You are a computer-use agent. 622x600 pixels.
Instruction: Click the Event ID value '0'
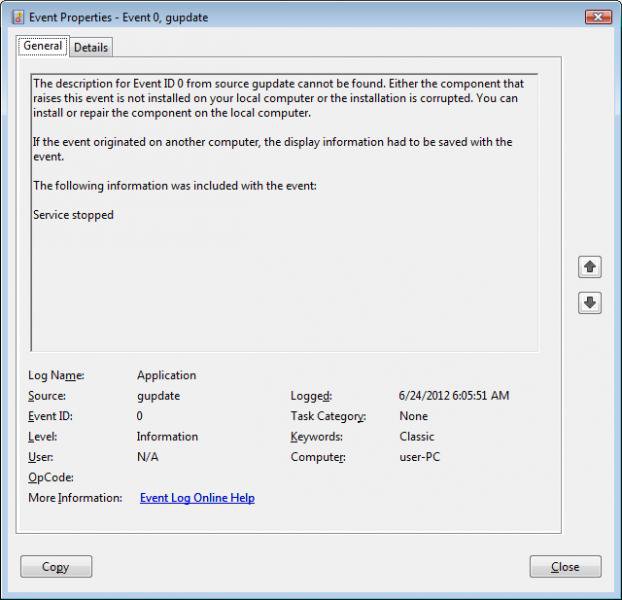(140, 416)
